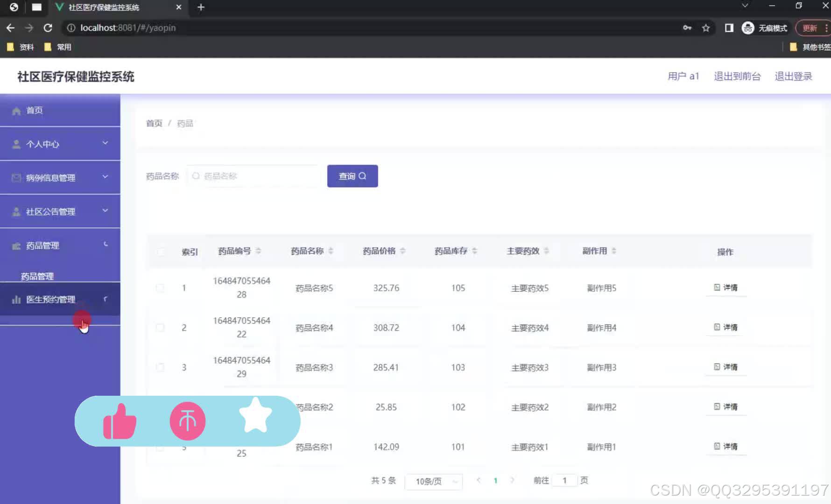
Task: Click 副作用1 cell
Action: [x=601, y=447]
